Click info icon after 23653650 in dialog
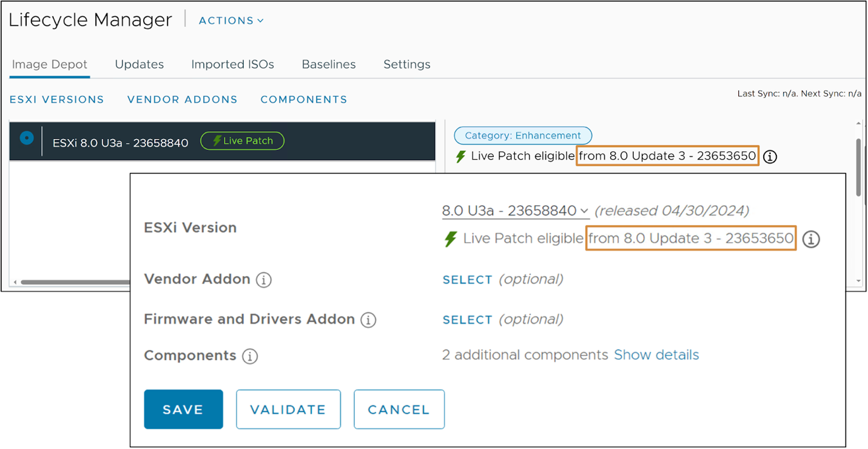 811,239
